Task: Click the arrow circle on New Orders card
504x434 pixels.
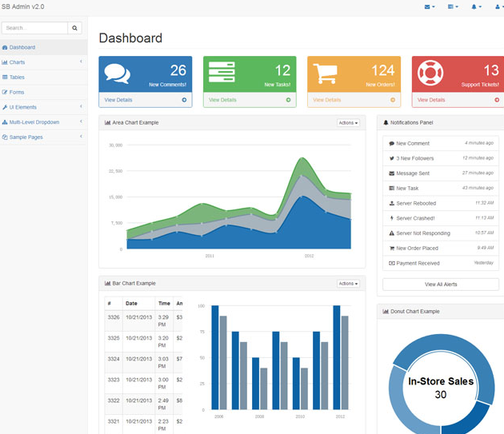Action: (393, 100)
